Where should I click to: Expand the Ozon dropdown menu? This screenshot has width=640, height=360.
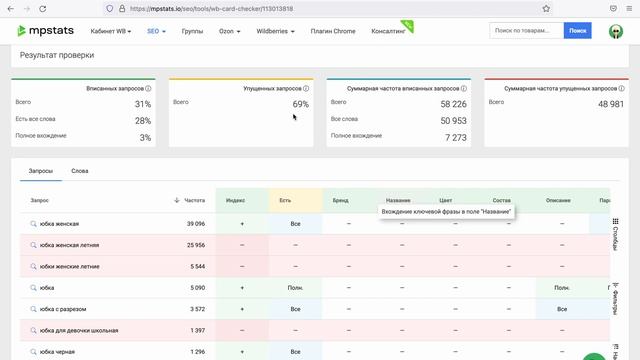point(229,31)
